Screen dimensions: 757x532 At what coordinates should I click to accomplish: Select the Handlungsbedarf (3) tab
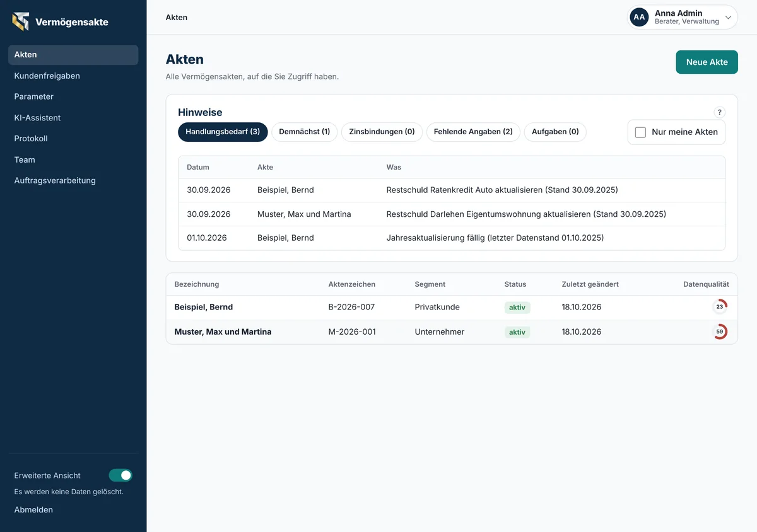(223, 132)
